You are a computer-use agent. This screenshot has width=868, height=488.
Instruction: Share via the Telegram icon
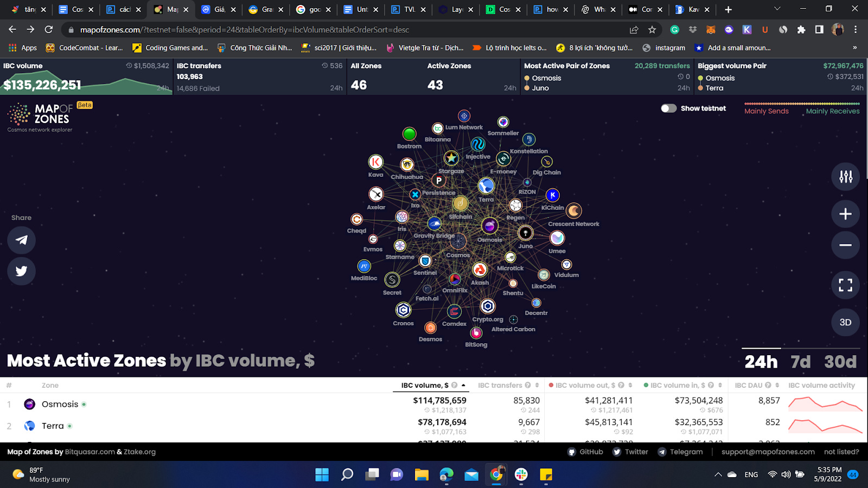(22, 240)
